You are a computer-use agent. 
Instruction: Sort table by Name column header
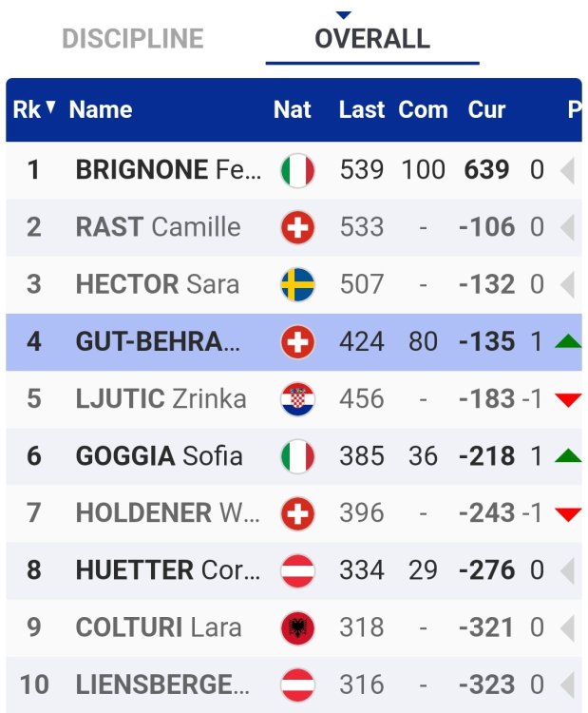tap(100, 109)
